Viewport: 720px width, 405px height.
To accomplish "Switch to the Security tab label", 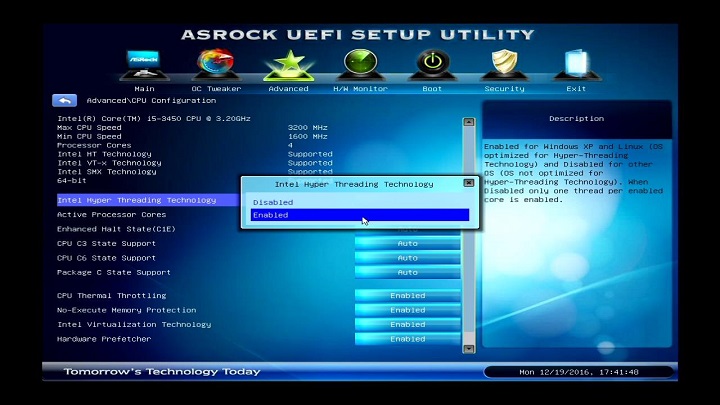I will (x=504, y=89).
